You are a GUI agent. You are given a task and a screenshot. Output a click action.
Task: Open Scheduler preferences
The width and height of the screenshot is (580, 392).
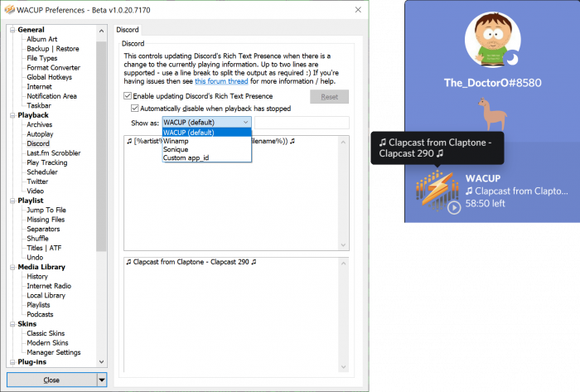(x=42, y=172)
